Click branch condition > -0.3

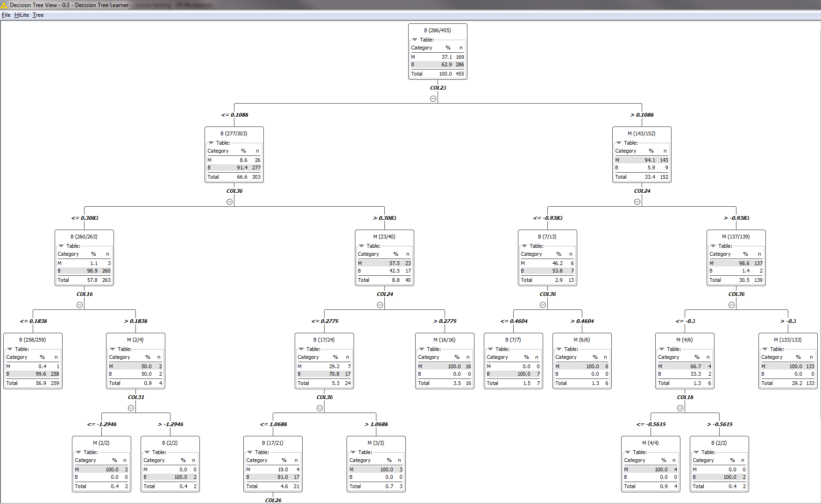[x=788, y=321]
